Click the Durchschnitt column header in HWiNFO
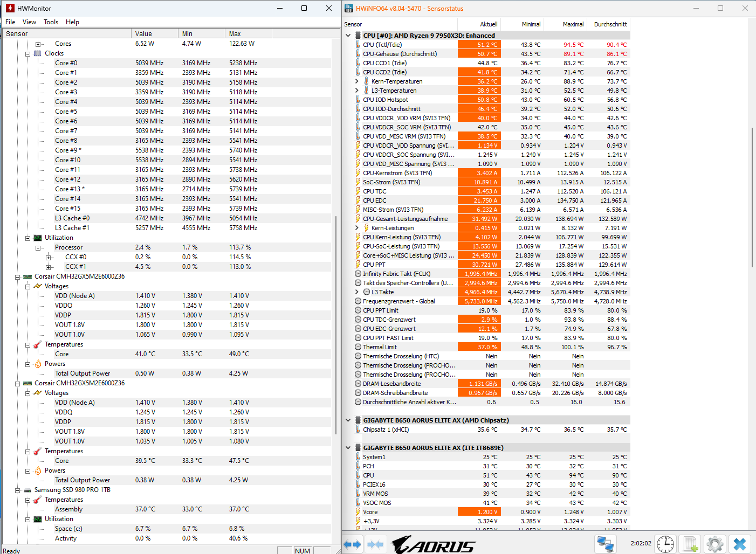Image resolution: width=756 pixels, height=554 pixels. tap(608, 24)
